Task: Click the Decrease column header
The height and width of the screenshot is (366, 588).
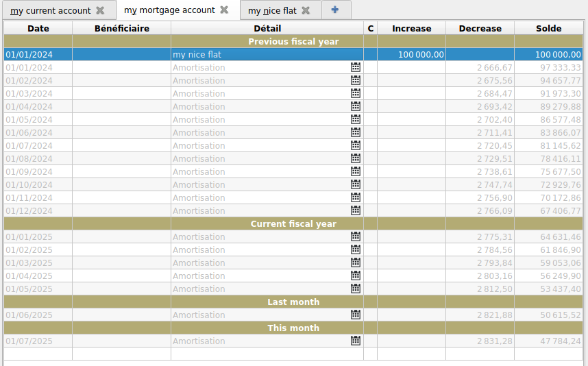Action: click(480, 28)
